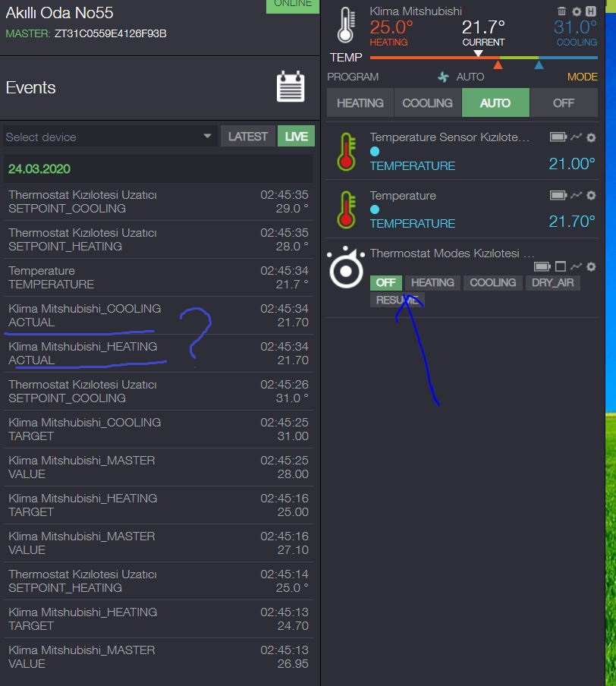Open Klima Mitshubishi gear settings
This screenshot has width=616, height=686.
[577, 12]
